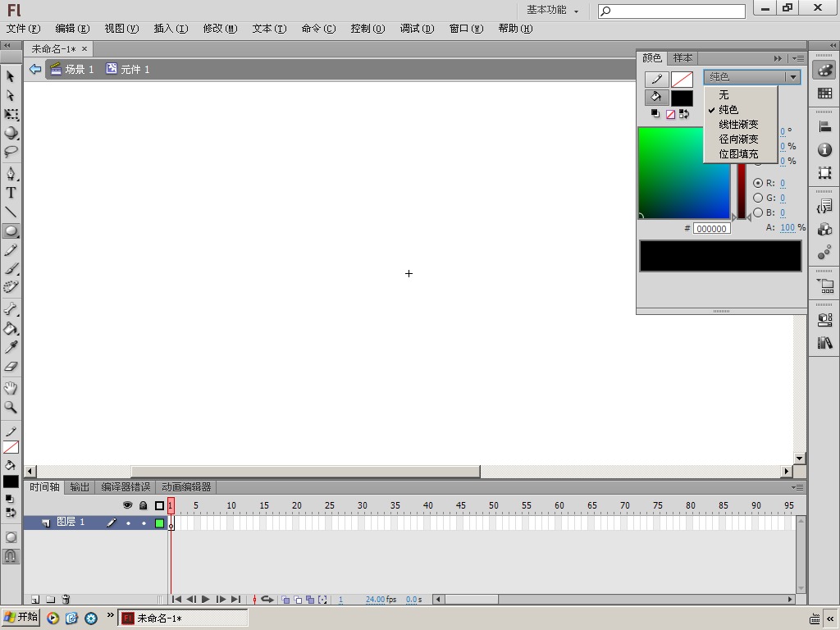
Task: Select the R radio button
Action: (x=757, y=183)
